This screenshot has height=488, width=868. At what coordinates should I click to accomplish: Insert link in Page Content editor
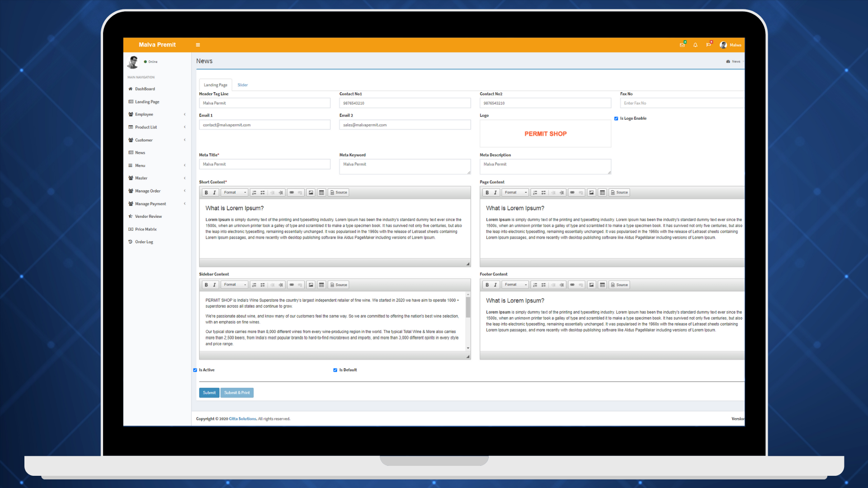[572, 192]
